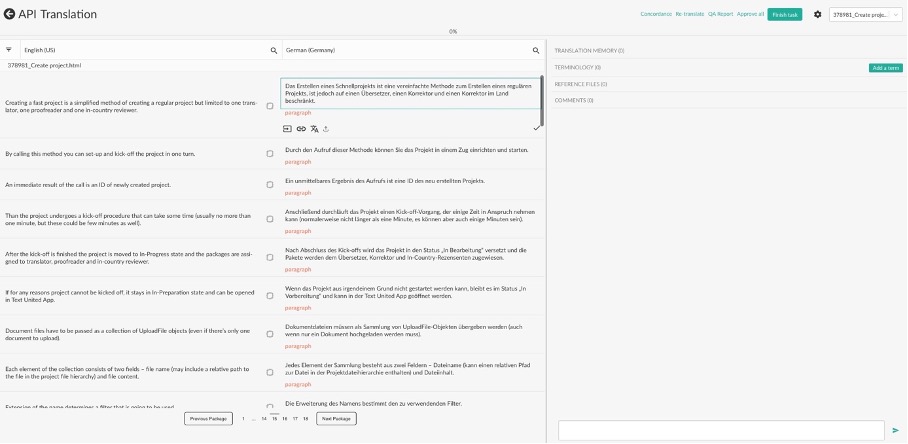
Task: Click the comment input field
Action: (721, 430)
